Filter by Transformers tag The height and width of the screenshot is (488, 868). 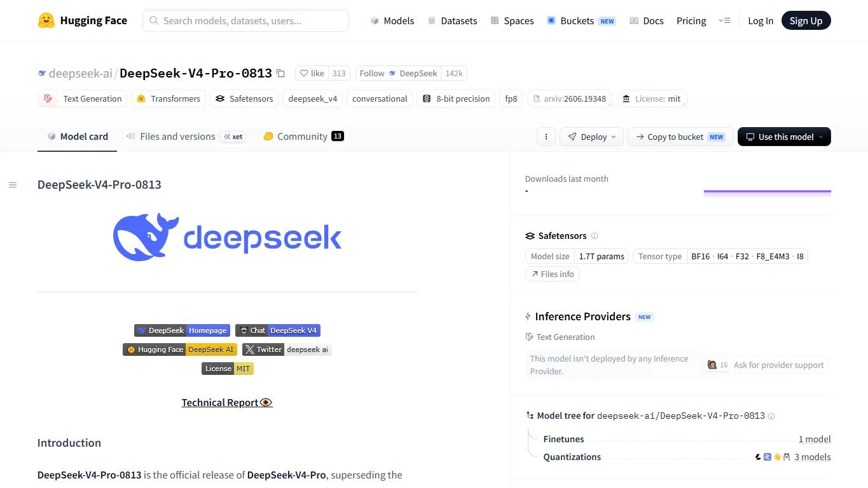pos(168,98)
